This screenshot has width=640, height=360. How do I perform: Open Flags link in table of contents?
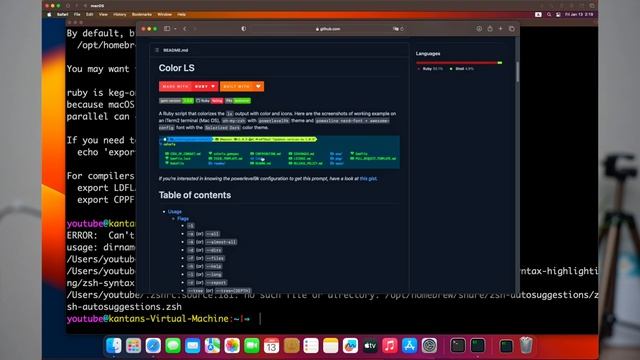coord(183,219)
